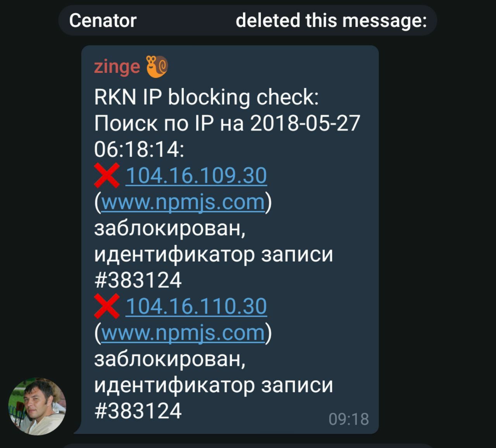Viewport: 496px width, 448px height.
Task: Click the first 'заблокирован,' word
Action: (170, 228)
